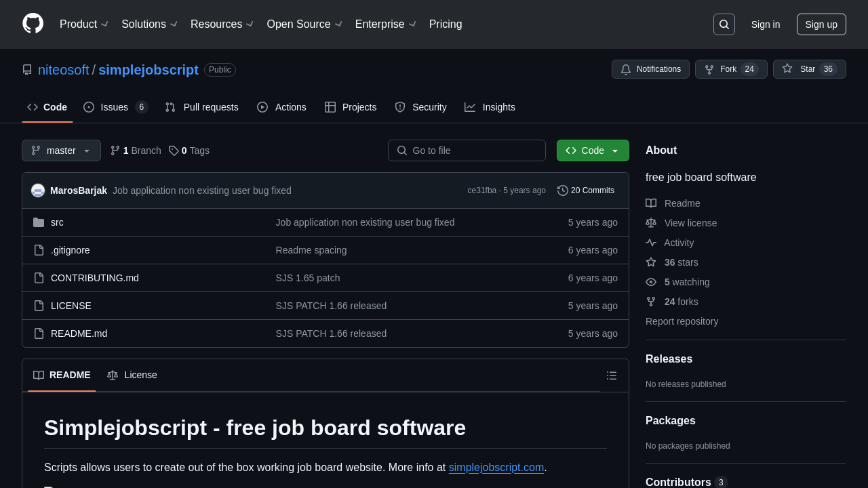Screen dimensions: 868x488
Task: Switch to the License tab
Action: pos(132,375)
